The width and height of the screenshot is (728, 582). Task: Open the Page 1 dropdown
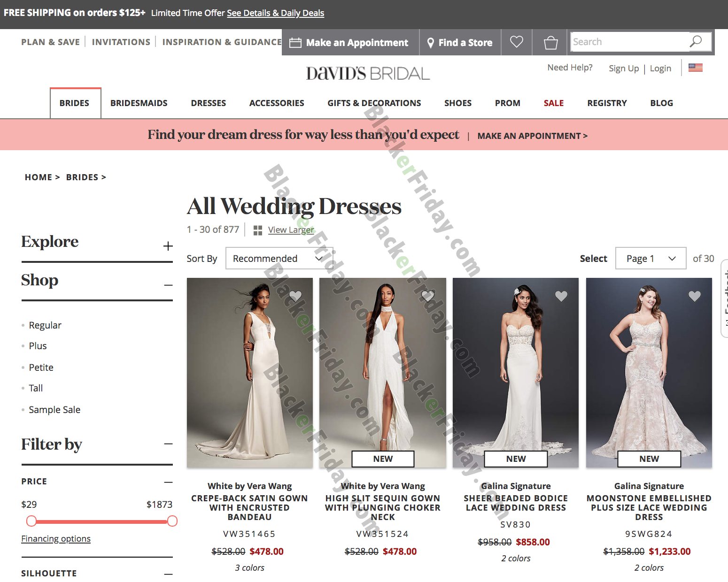point(651,258)
